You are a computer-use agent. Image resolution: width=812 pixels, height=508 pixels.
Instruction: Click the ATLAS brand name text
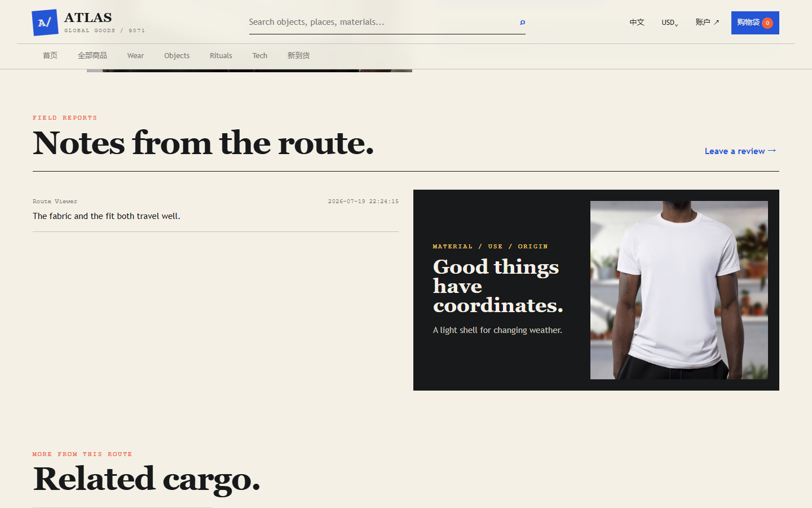coord(88,17)
